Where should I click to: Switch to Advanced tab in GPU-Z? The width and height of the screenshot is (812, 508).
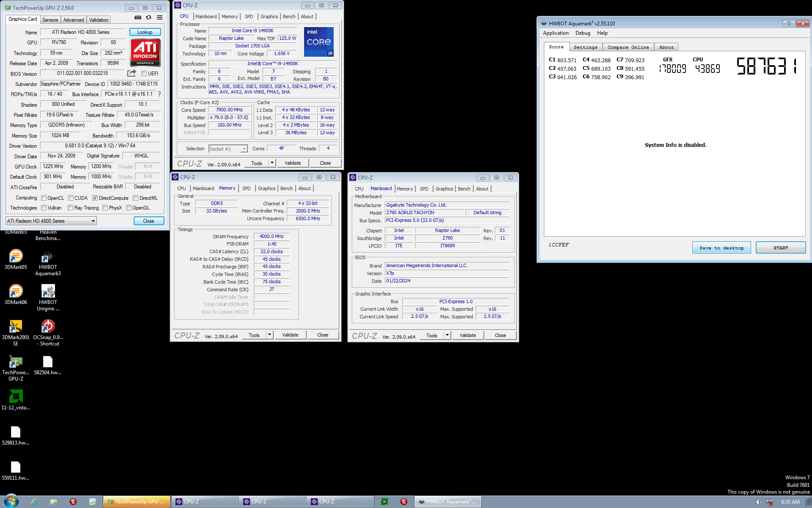[74, 20]
